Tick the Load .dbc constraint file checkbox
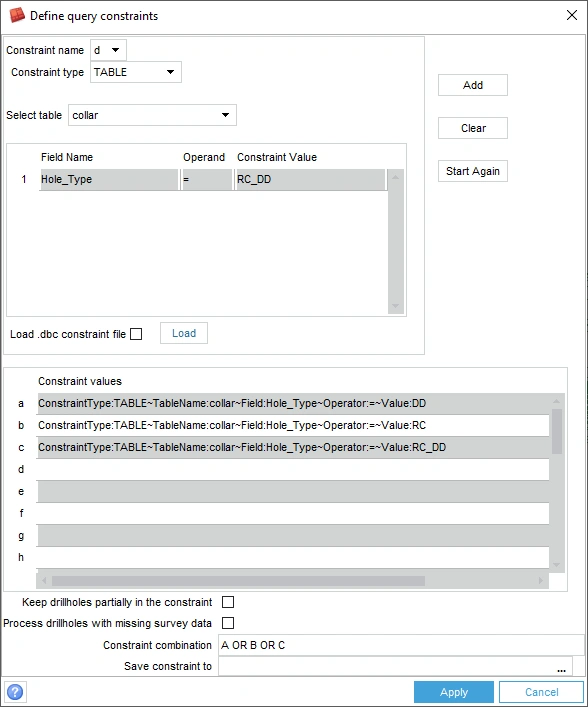 [x=136, y=334]
